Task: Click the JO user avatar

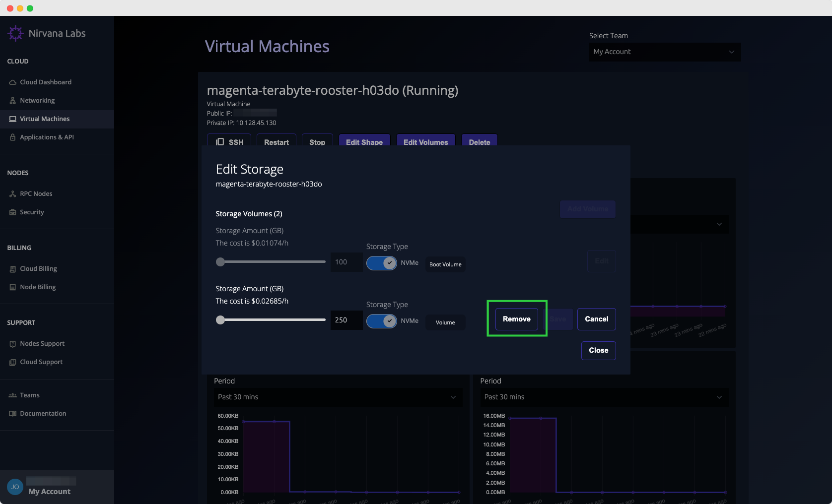Action: click(15, 487)
